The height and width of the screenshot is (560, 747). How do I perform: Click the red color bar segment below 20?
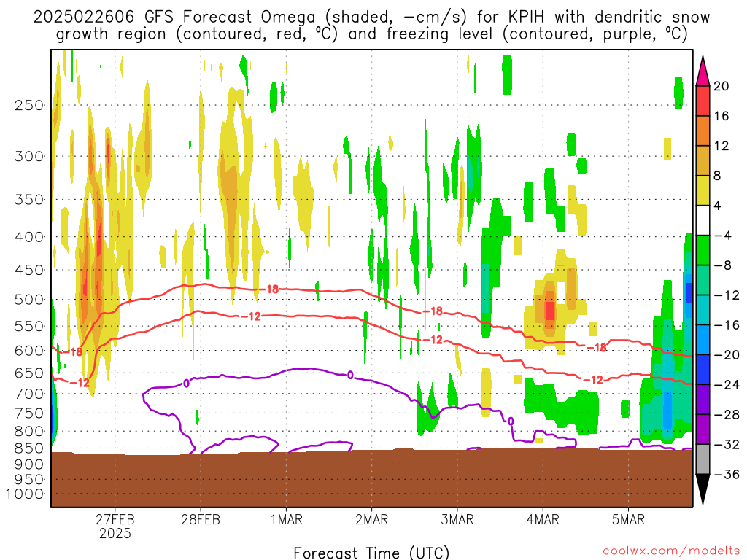pos(703,101)
